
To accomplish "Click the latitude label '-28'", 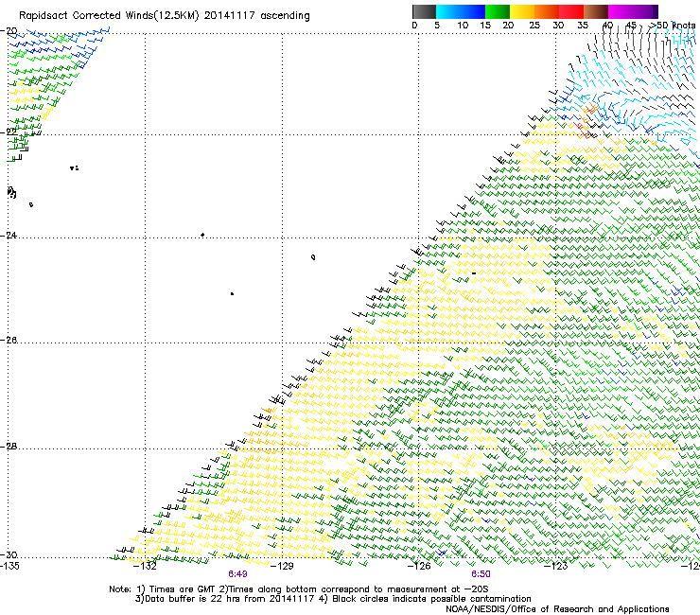I will [9, 447].
